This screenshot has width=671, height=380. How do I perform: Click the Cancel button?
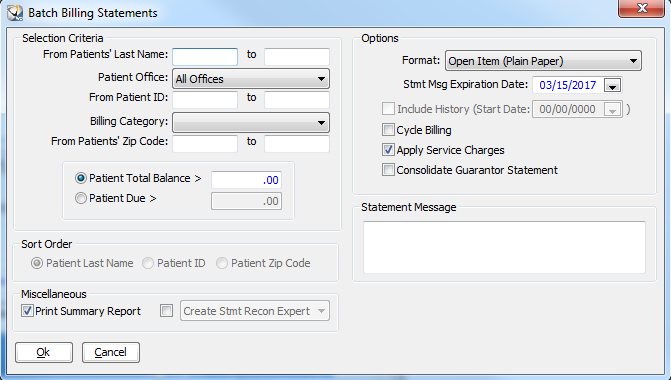coord(111,352)
